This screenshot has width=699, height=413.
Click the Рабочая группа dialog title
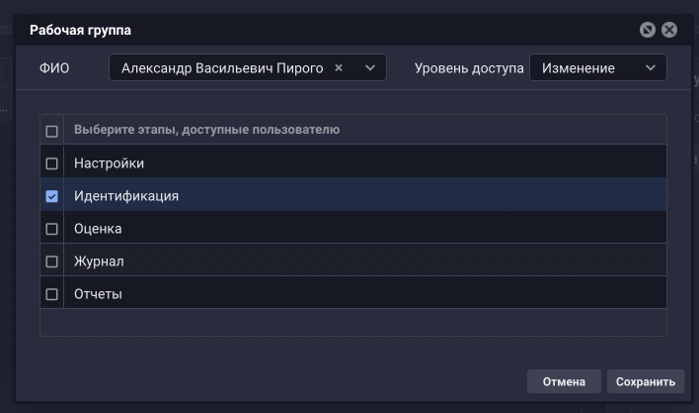pyautogui.click(x=80, y=31)
